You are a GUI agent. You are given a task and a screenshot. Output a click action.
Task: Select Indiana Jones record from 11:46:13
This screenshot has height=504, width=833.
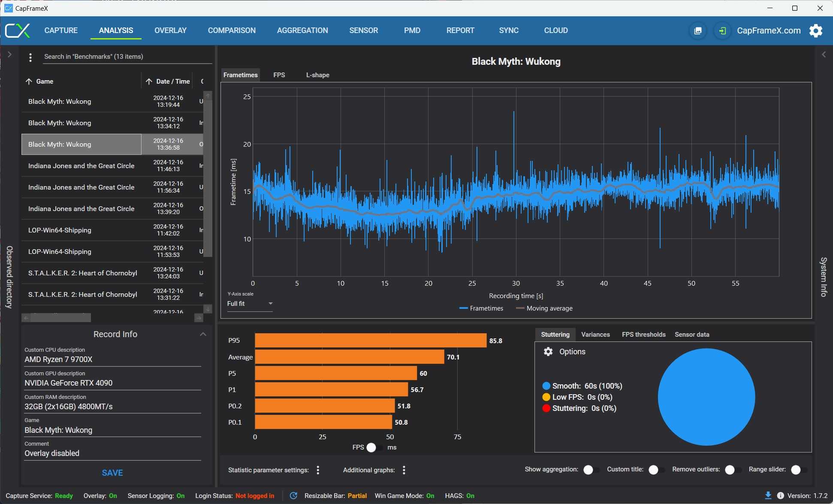coord(112,166)
